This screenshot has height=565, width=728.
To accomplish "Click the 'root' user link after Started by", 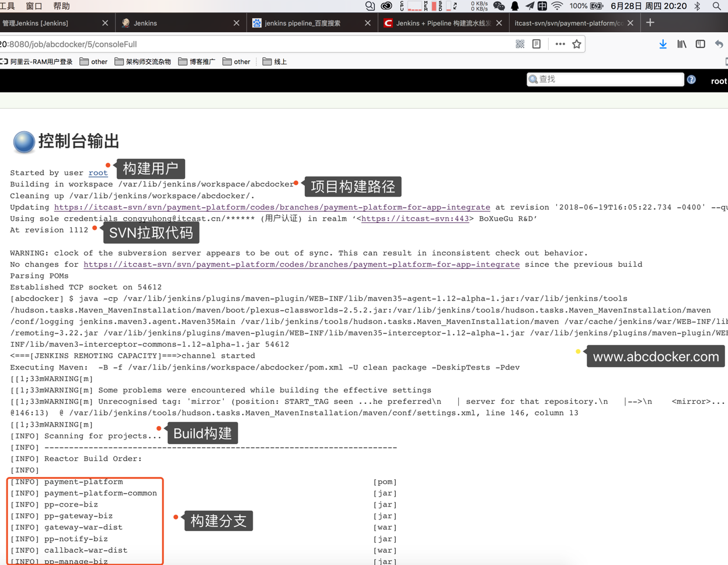I will (98, 173).
